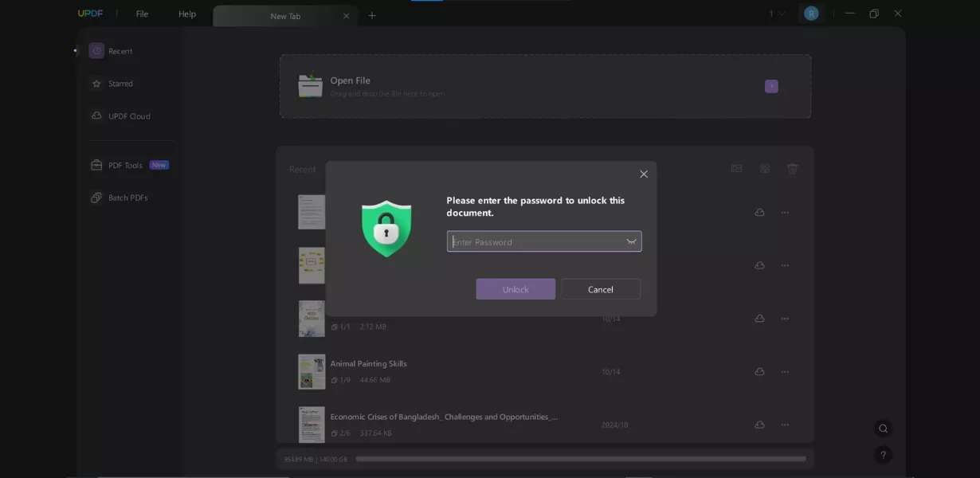980x478 pixels.
Task: Click the UPDF logo in the title bar
Action: (x=90, y=14)
